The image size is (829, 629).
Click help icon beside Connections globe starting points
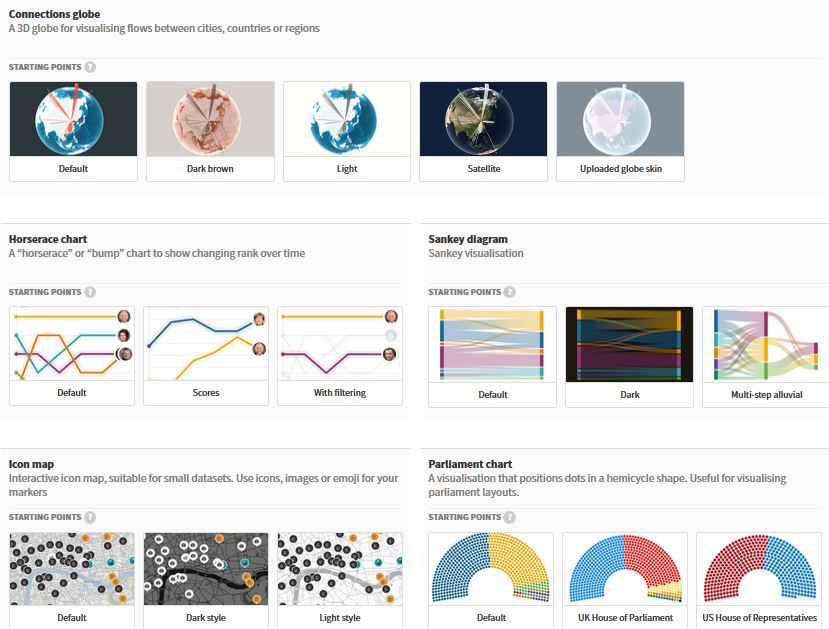point(90,67)
